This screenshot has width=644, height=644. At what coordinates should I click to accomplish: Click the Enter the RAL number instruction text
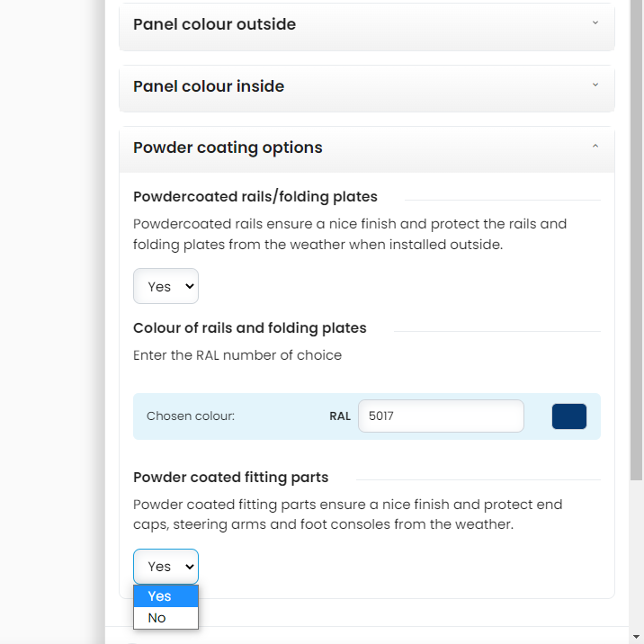237,355
